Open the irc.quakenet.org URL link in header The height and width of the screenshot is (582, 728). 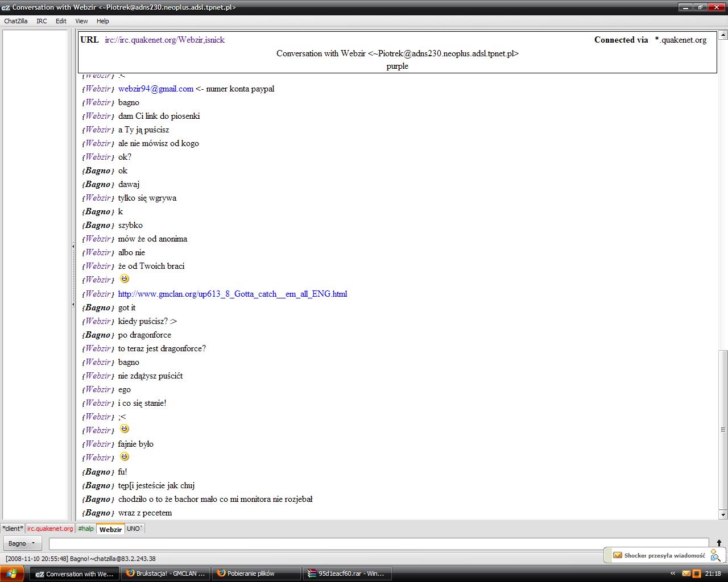click(x=164, y=40)
